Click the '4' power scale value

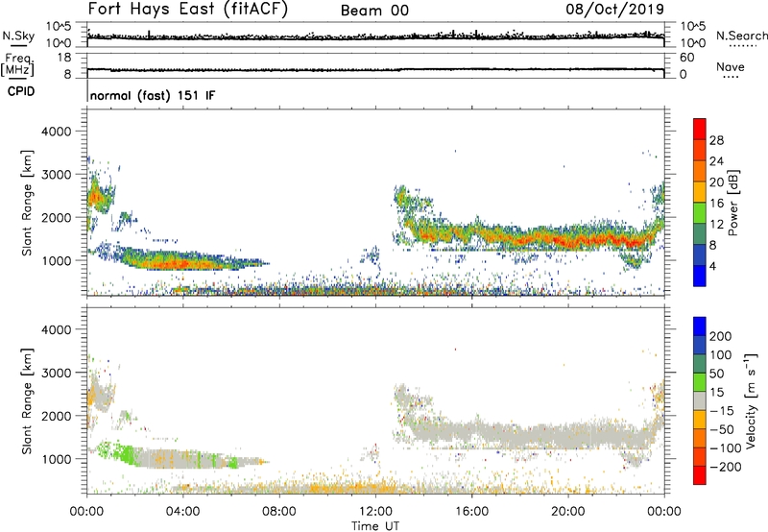pos(712,267)
